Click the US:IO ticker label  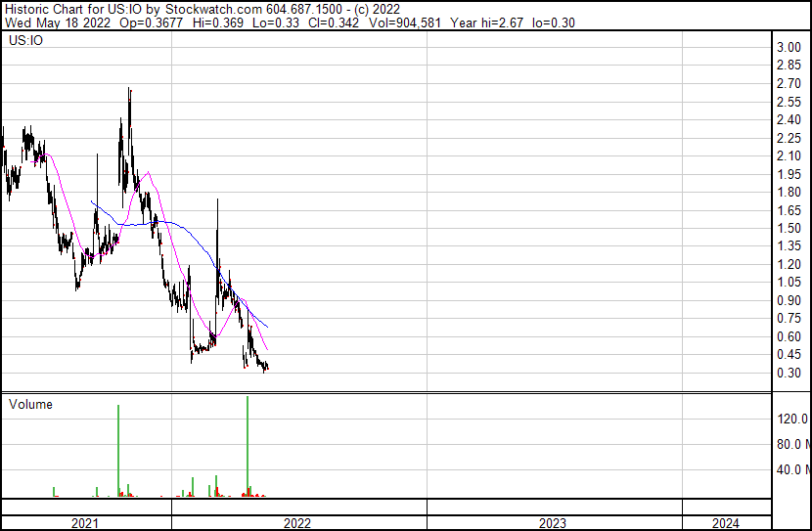click(x=25, y=40)
